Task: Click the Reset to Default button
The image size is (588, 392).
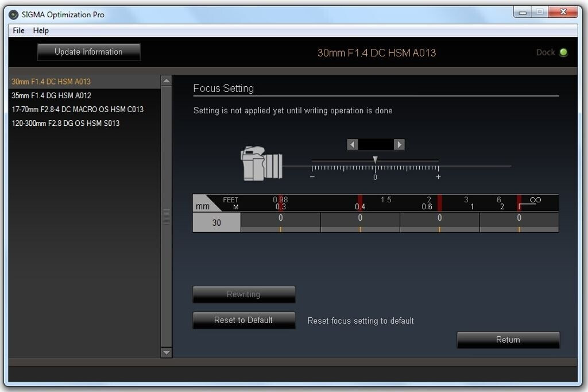Action: [x=243, y=320]
